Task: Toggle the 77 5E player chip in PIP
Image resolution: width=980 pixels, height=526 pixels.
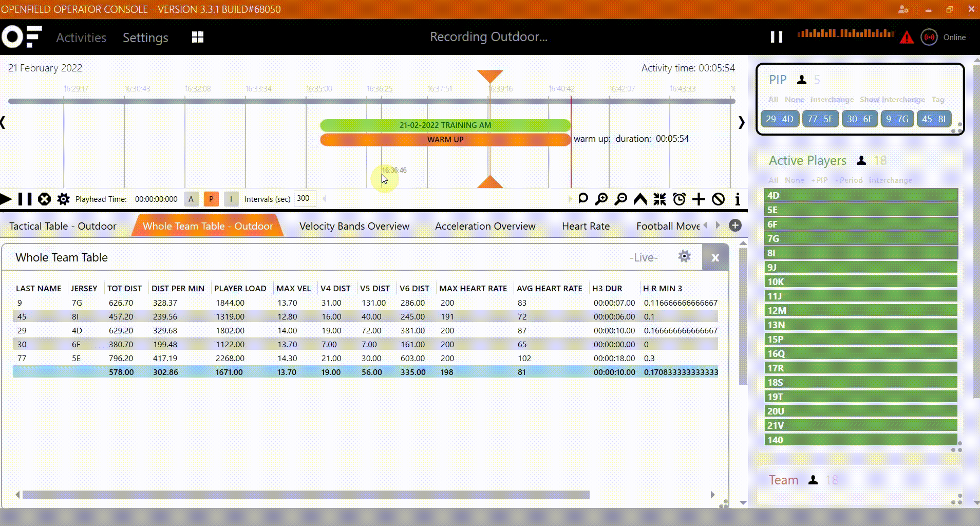Action: tap(820, 119)
